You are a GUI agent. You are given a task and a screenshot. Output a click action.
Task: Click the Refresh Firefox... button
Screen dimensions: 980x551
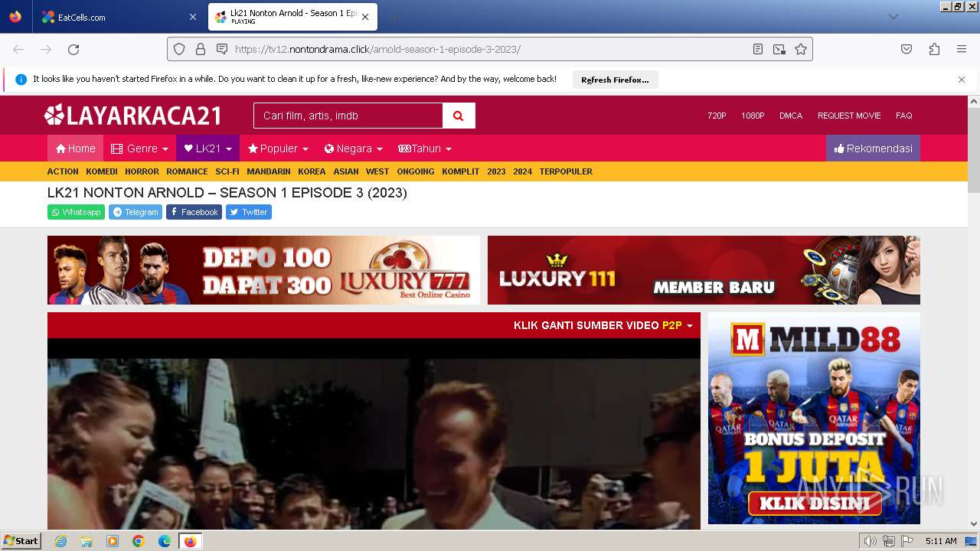[x=615, y=80]
